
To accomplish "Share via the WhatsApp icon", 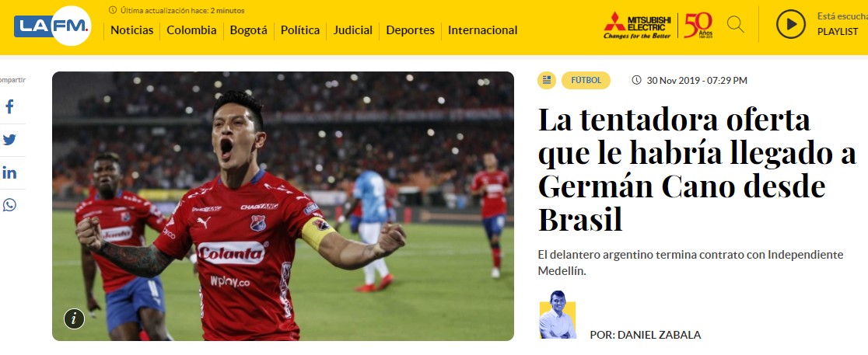I will [9, 205].
